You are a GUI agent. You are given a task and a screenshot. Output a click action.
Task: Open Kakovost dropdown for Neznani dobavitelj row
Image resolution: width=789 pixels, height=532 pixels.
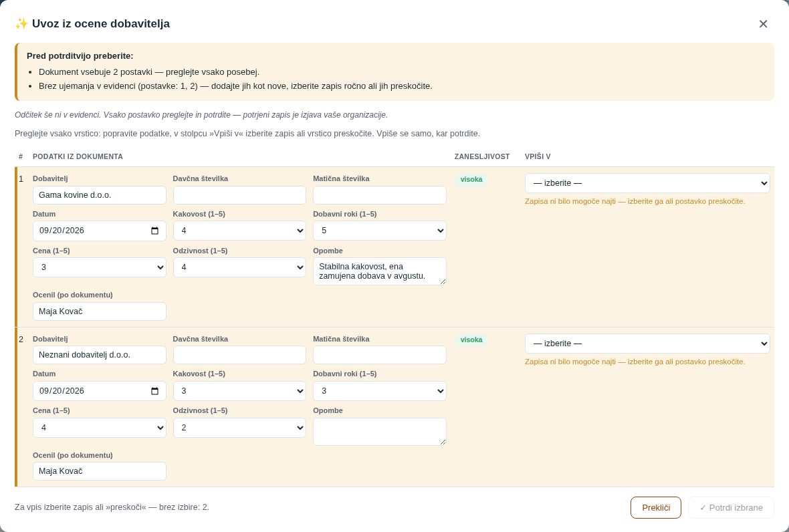pos(239,391)
